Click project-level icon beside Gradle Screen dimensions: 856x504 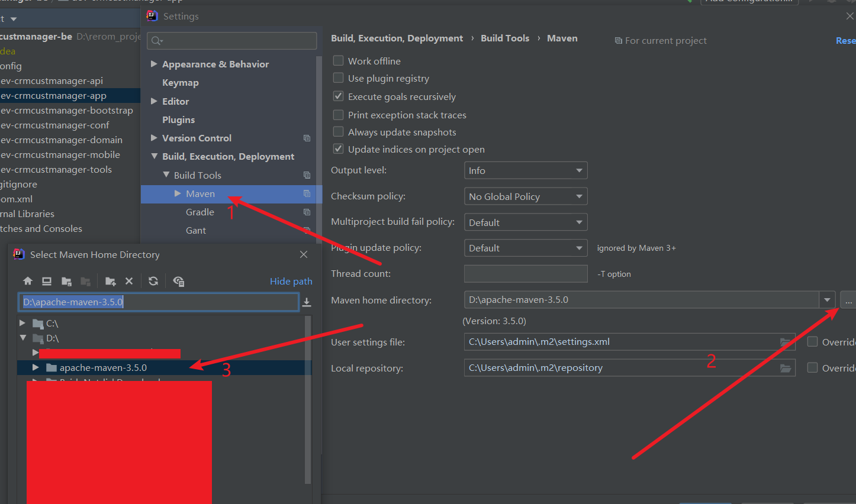(x=307, y=212)
